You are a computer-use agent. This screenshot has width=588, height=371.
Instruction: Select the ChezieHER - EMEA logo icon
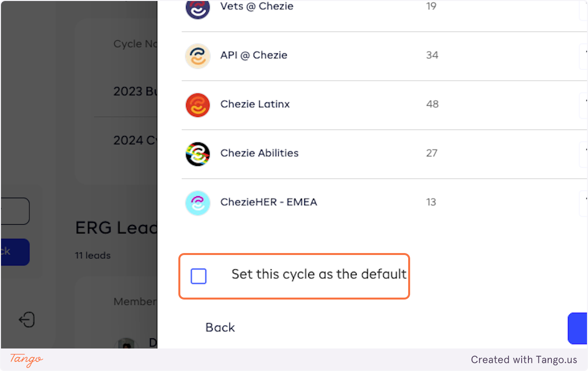click(x=198, y=203)
